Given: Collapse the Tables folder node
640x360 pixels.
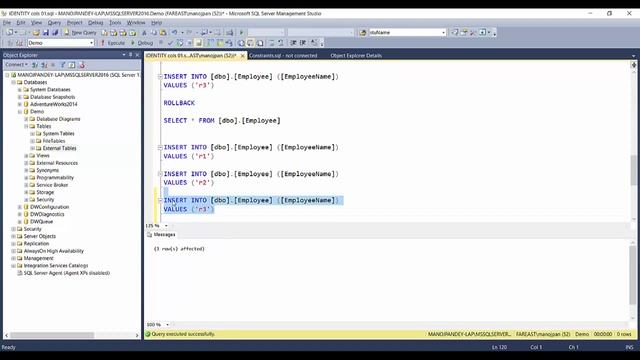Looking at the screenshot, I should (x=26, y=126).
